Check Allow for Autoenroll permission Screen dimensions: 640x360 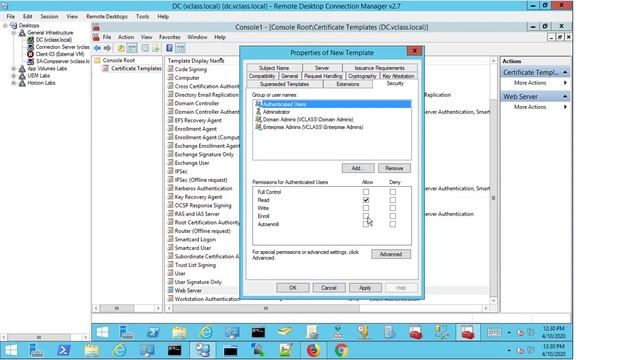click(366, 224)
